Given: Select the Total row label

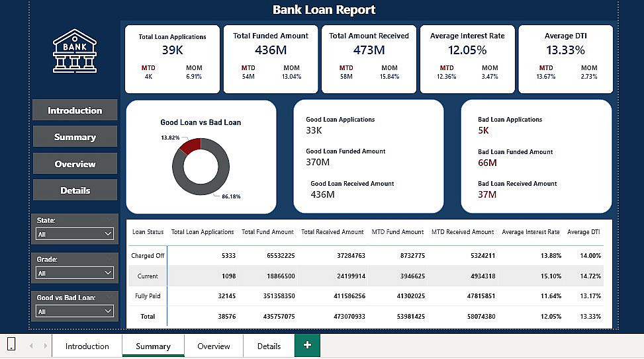Looking at the screenshot, I should coord(148,316).
